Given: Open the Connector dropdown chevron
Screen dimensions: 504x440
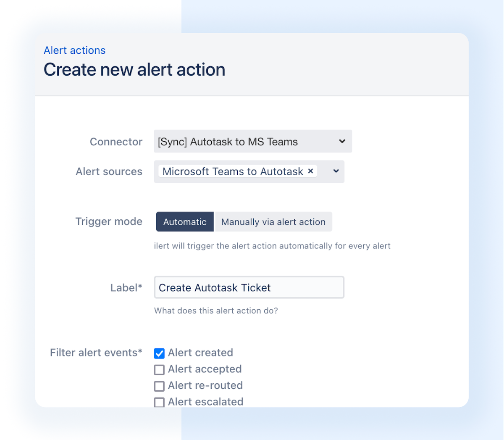Looking at the screenshot, I should pyautogui.click(x=342, y=141).
